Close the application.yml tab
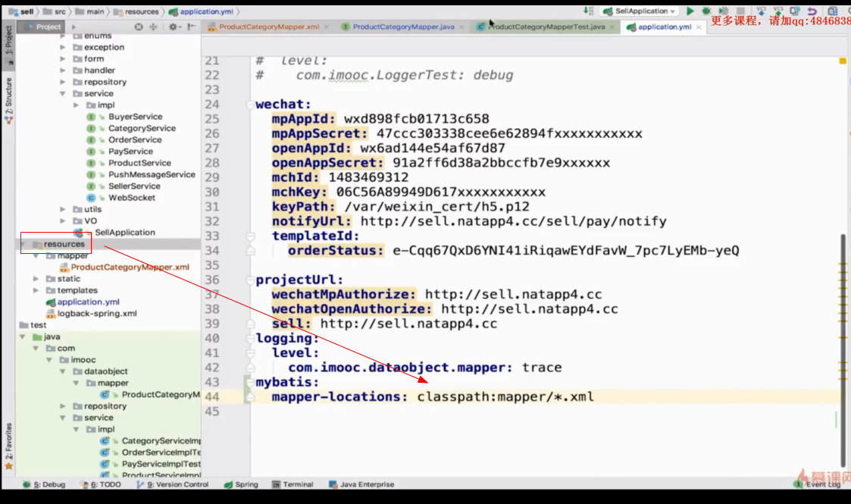851x504 pixels. tap(699, 27)
